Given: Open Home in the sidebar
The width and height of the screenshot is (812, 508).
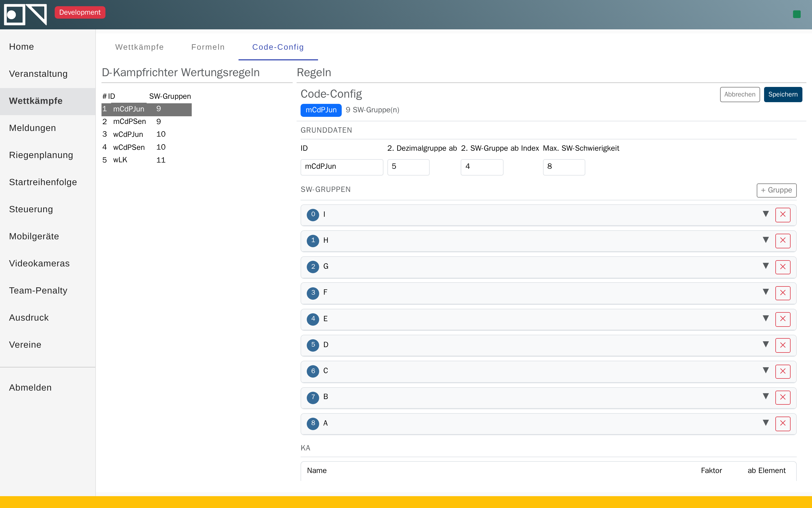Looking at the screenshot, I should (48, 47).
